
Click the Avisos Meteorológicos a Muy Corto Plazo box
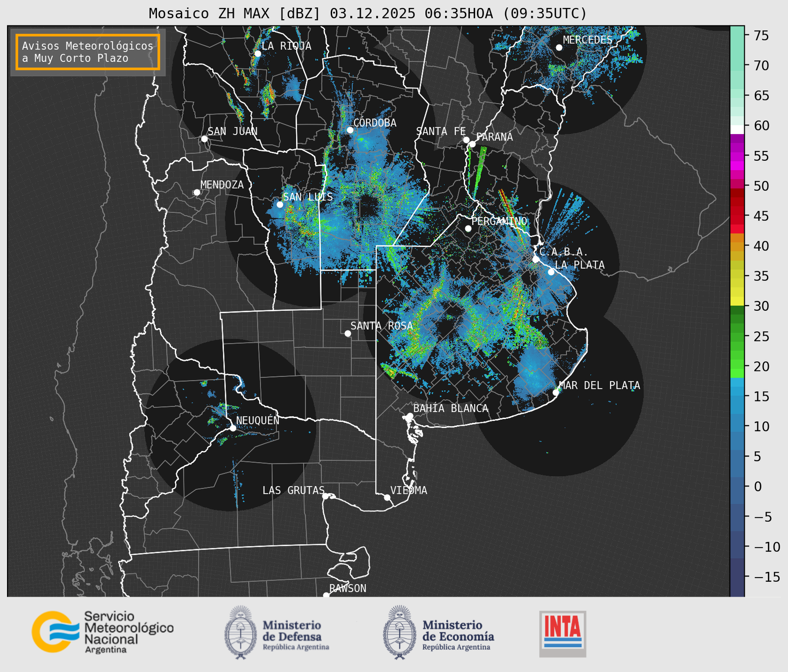pyautogui.click(x=88, y=52)
